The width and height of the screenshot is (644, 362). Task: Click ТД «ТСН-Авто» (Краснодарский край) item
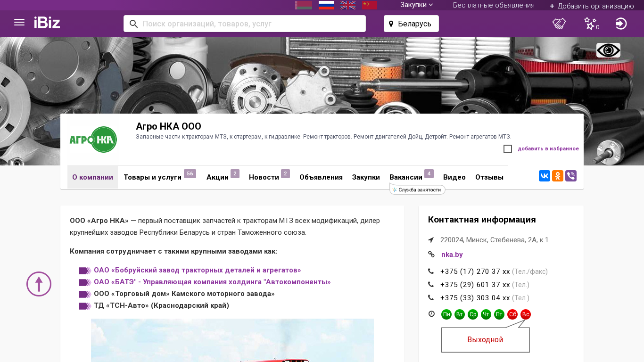click(x=161, y=305)
